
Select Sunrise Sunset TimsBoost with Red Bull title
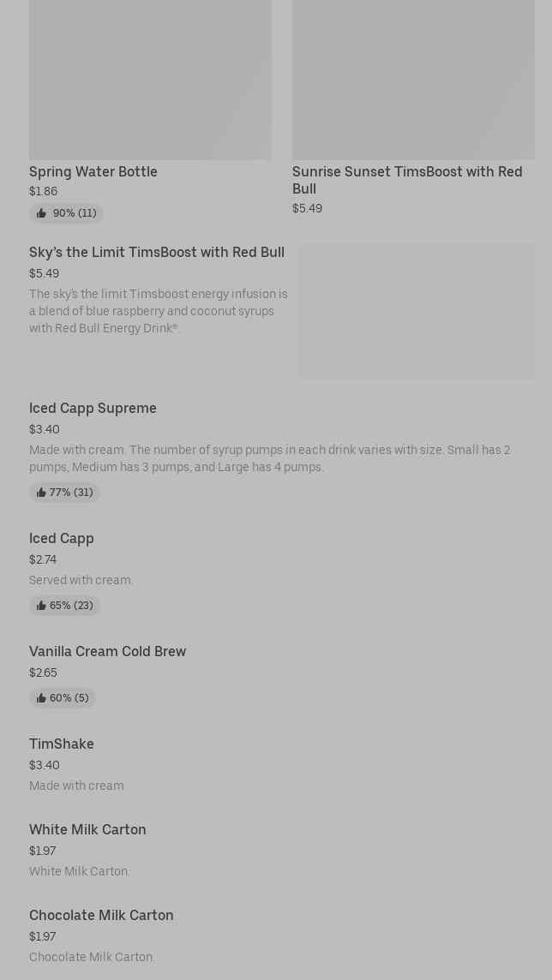[x=407, y=180]
